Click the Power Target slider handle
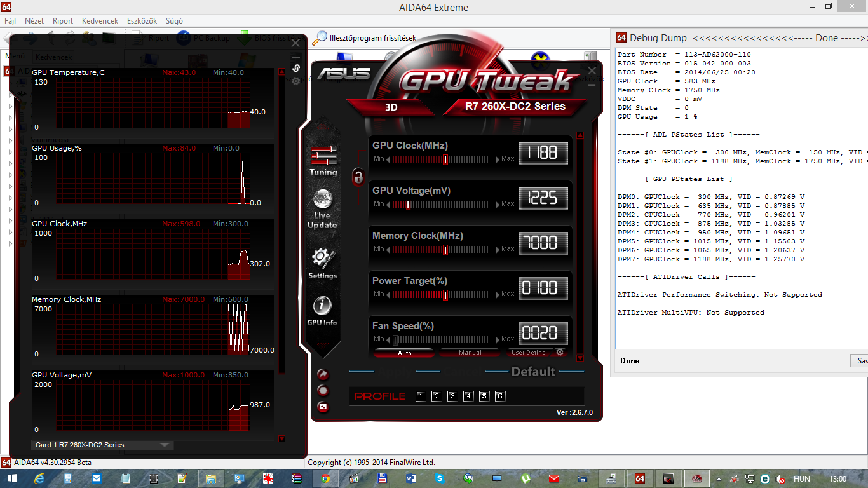The image size is (868, 488). (x=446, y=295)
